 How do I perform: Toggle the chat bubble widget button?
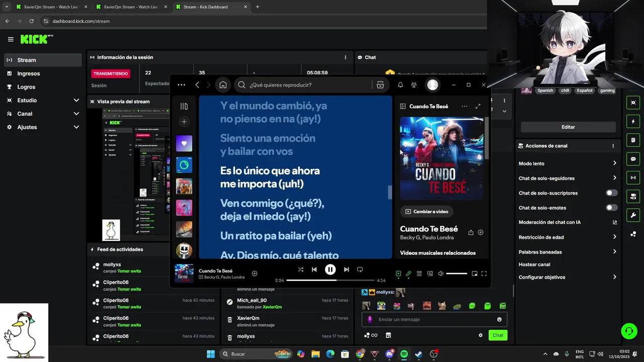tap(633, 159)
